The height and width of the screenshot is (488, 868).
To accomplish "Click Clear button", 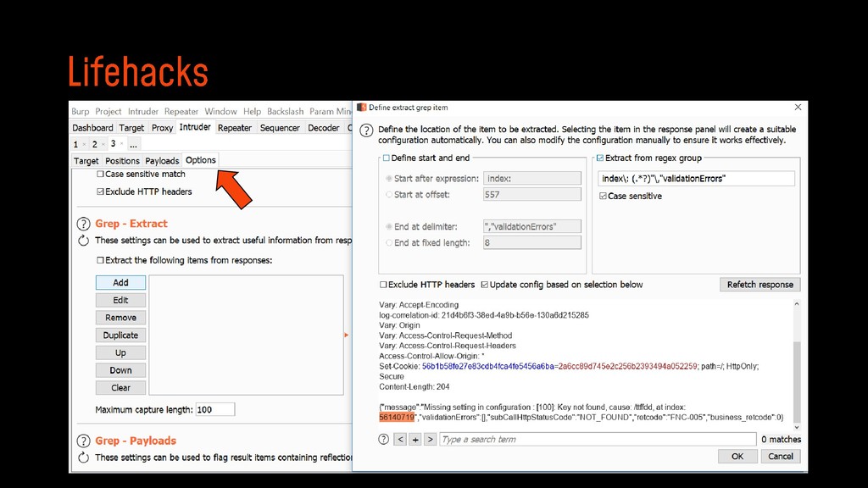I will click(120, 388).
